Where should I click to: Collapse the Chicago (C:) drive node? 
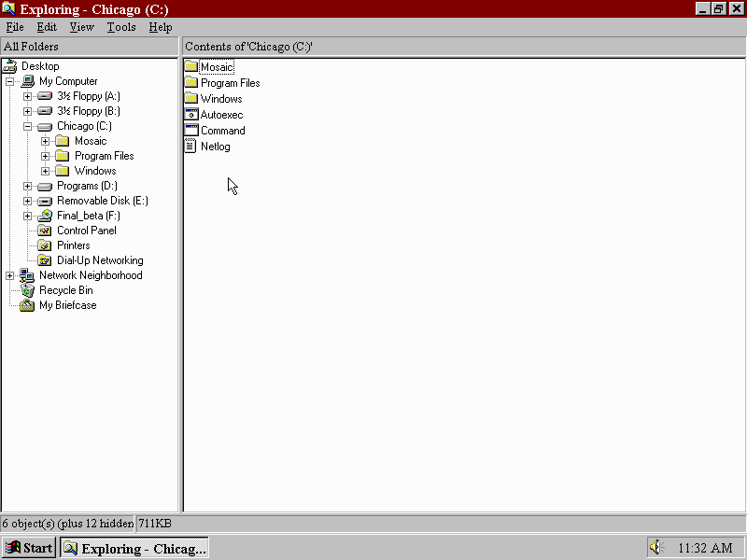(x=27, y=126)
